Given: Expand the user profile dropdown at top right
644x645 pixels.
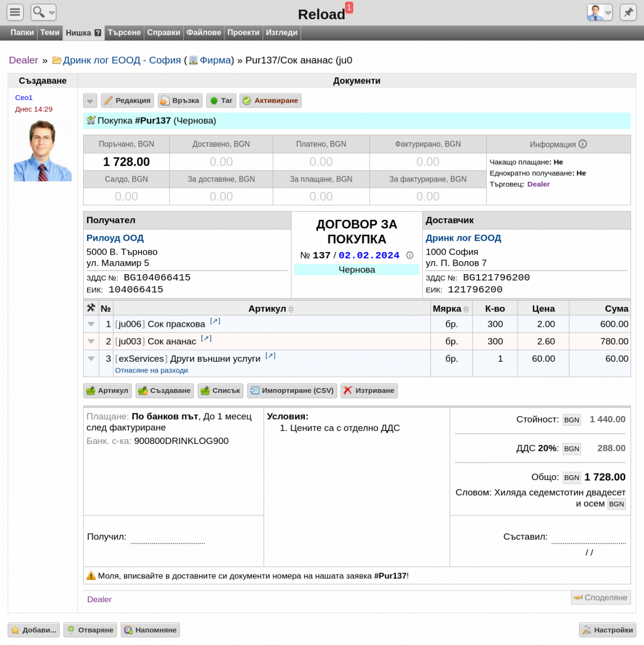Looking at the screenshot, I should (x=600, y=12).
